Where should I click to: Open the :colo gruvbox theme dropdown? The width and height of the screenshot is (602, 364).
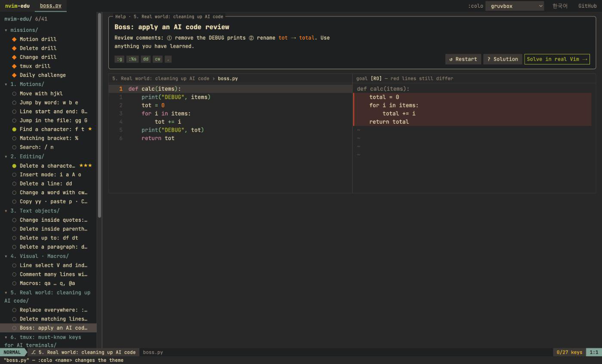point(515,6)
